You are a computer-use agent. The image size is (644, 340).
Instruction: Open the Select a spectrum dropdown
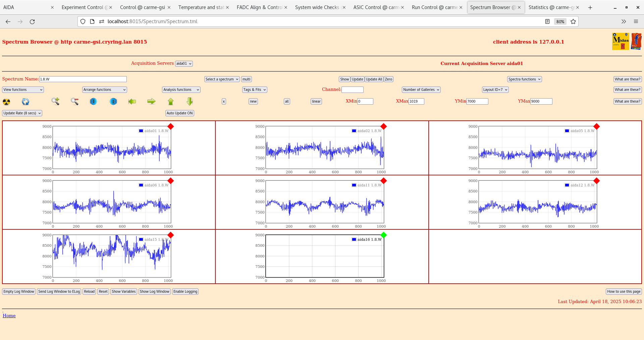222,79
